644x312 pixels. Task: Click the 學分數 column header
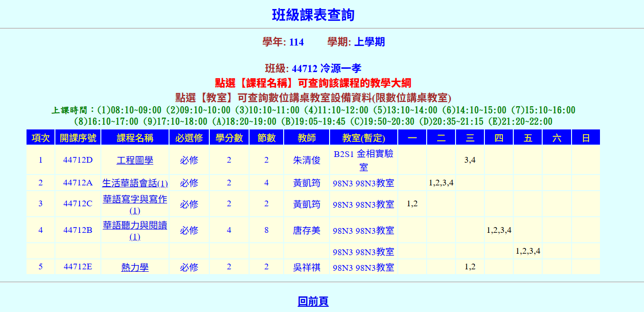tap(229, 138)
